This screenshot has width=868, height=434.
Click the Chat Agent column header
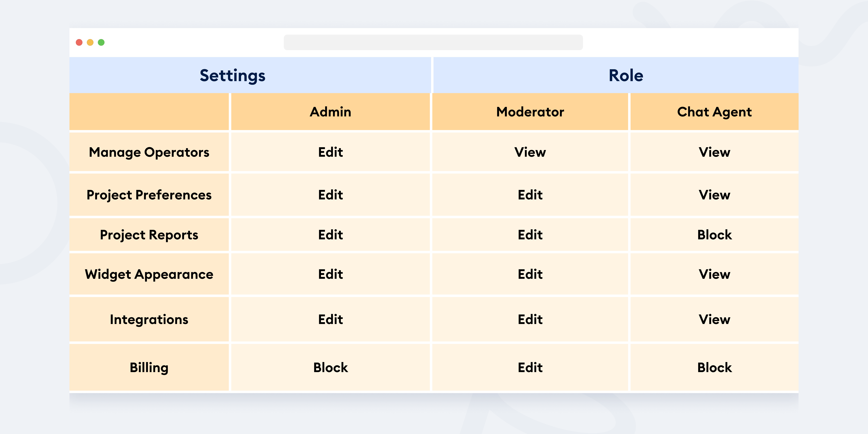tap(714, 112)
